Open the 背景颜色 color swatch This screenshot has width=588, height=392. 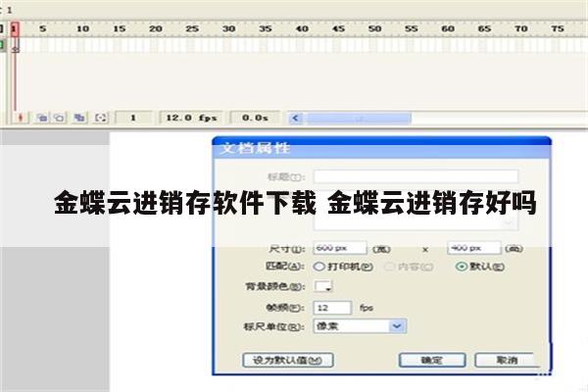(323, 286)
